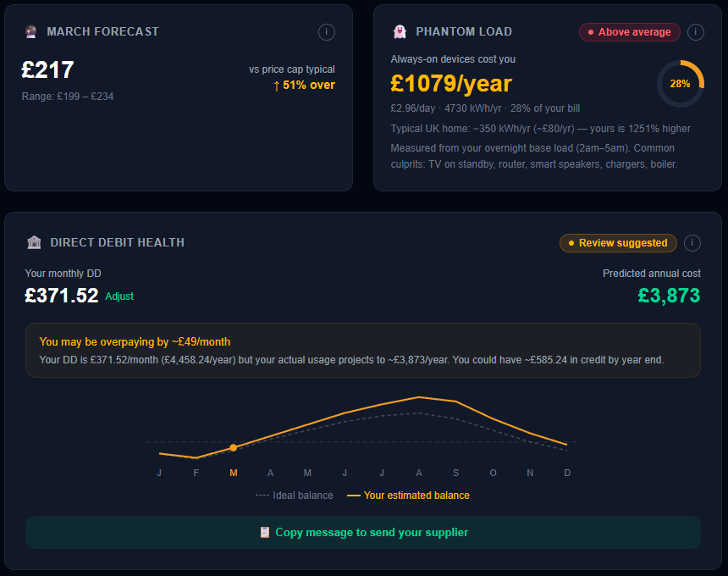Click the 51% over price cap indicator
This screenshot has width=728, height=576.
pos(304,85)
